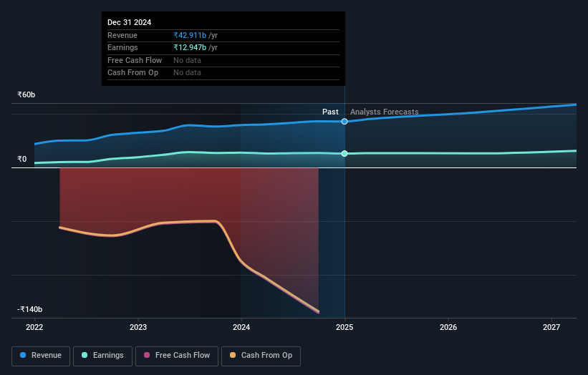The width and height of the screenshot is (588, 375).
Task: Click the ₹60b y-axis label
Action: 26,94
